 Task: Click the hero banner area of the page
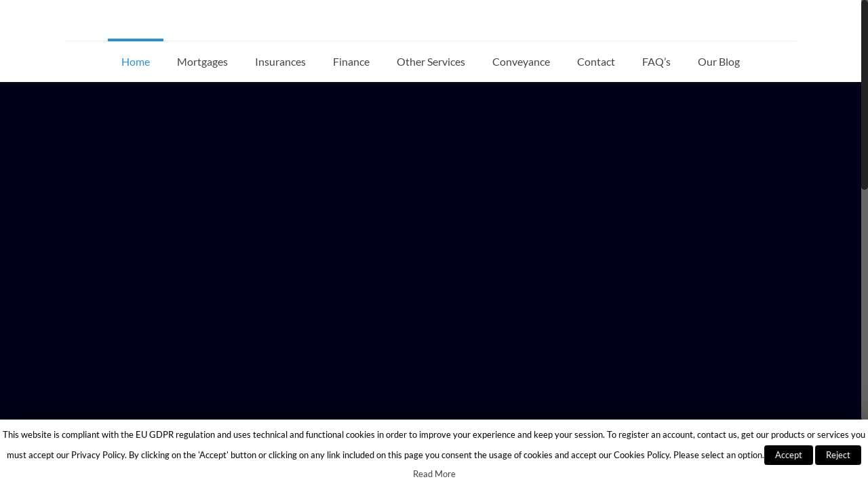coord(431,251)
